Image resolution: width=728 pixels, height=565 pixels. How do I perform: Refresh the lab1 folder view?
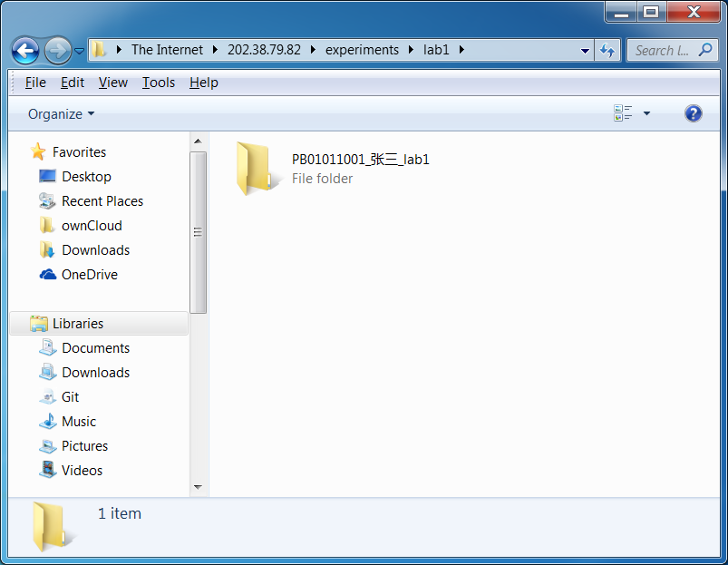pyautogui.click(x=607, y=50)
